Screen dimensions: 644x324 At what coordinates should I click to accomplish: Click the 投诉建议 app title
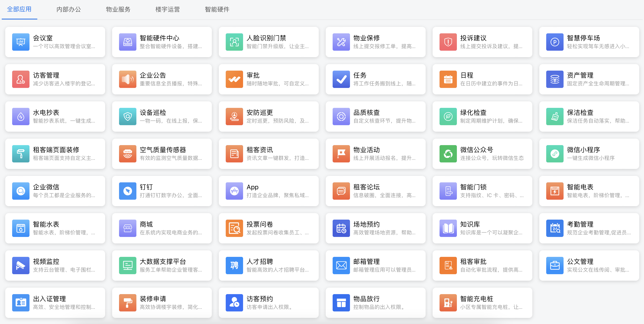point(473,38)
